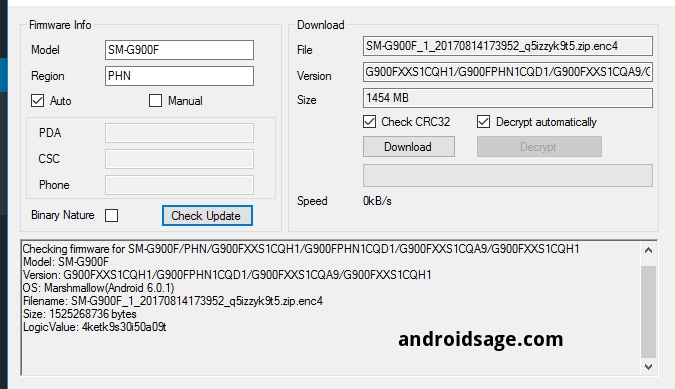
Task: Click the log scrollbar up arrow
Action: 648,250
